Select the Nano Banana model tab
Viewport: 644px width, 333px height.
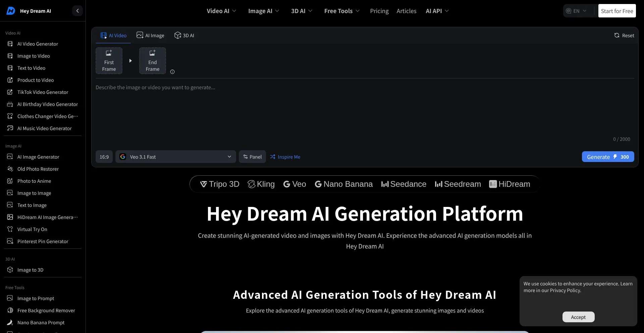(x=344, y=184)
